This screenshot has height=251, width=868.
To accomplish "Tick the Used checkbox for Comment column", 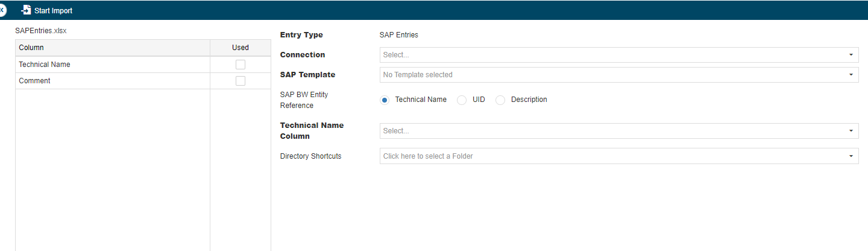I will (x=240, y=81).
